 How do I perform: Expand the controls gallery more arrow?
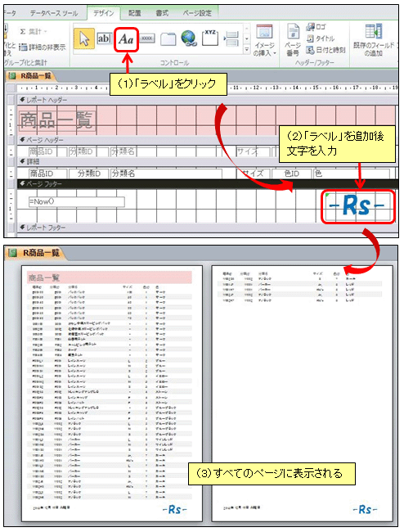[x=247, y=50]
